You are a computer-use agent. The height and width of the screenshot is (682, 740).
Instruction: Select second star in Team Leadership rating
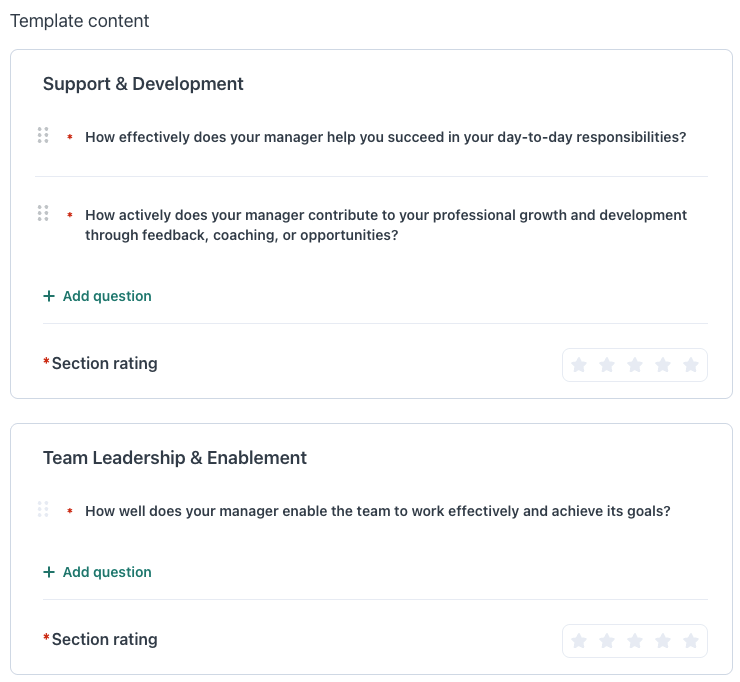point(607,641)
